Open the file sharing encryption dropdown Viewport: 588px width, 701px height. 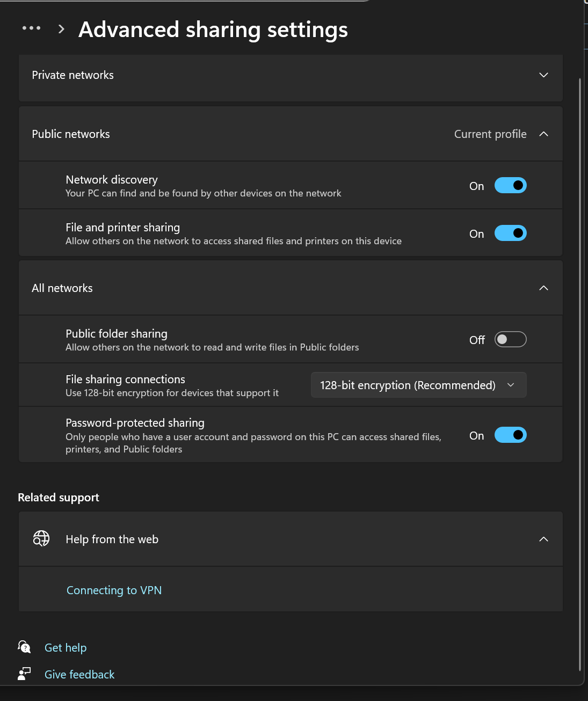[418, 385]
